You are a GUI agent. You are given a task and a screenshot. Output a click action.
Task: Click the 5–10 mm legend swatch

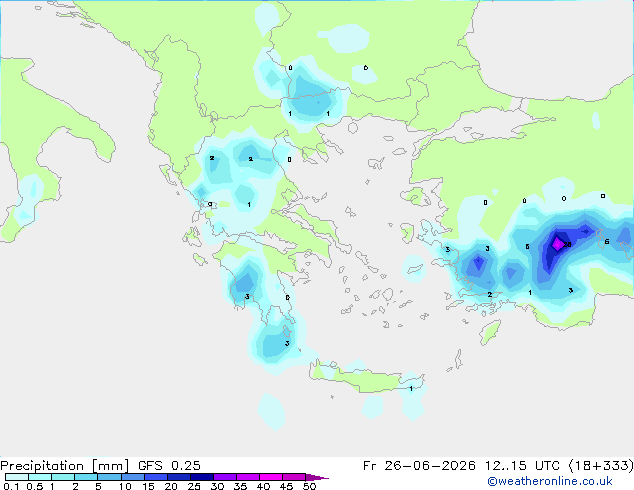109,477
